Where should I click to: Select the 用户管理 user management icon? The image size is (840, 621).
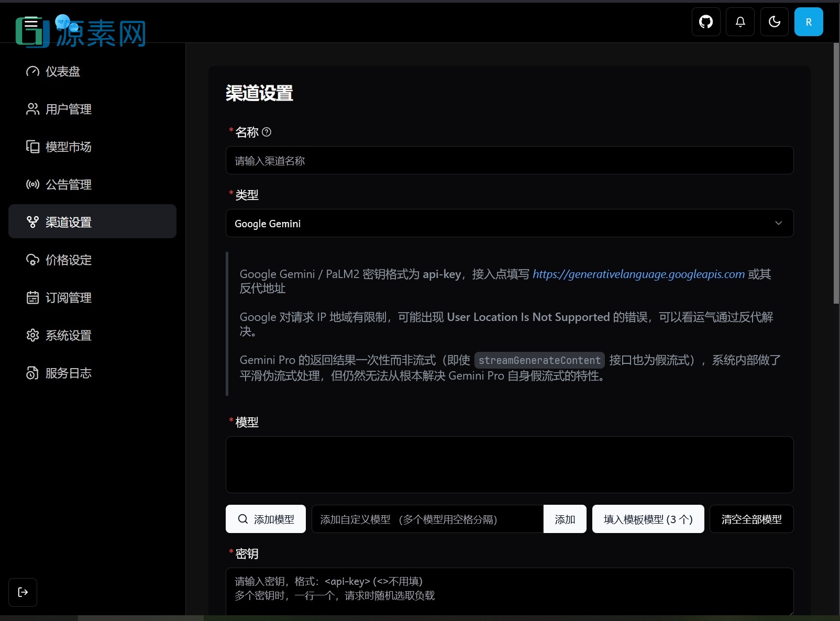click(x=32, y=109)
